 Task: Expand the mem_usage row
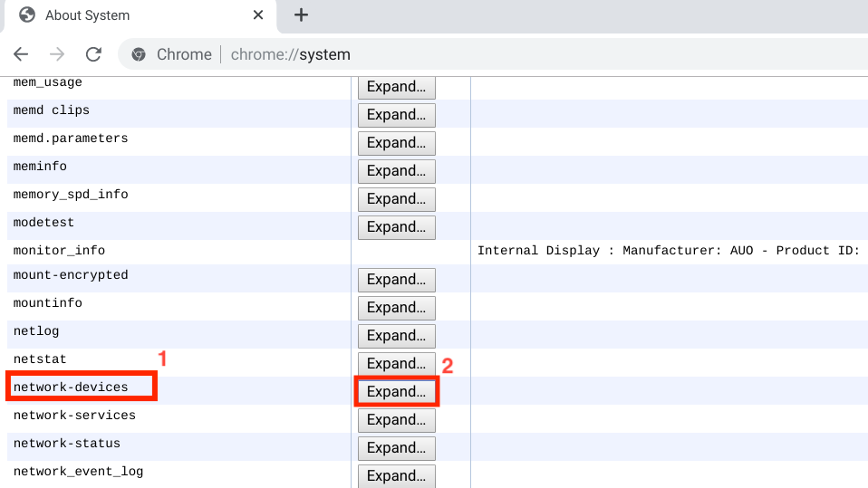396,87
